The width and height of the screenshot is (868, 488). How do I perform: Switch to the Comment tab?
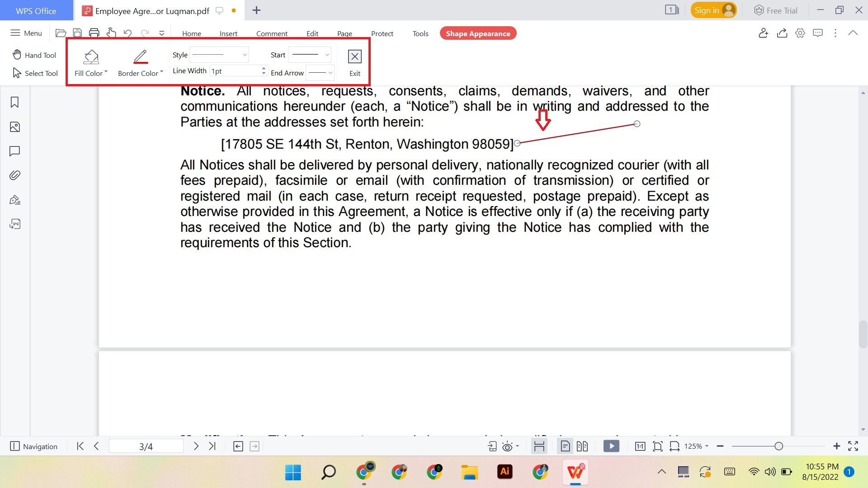[x=271, y=33]
